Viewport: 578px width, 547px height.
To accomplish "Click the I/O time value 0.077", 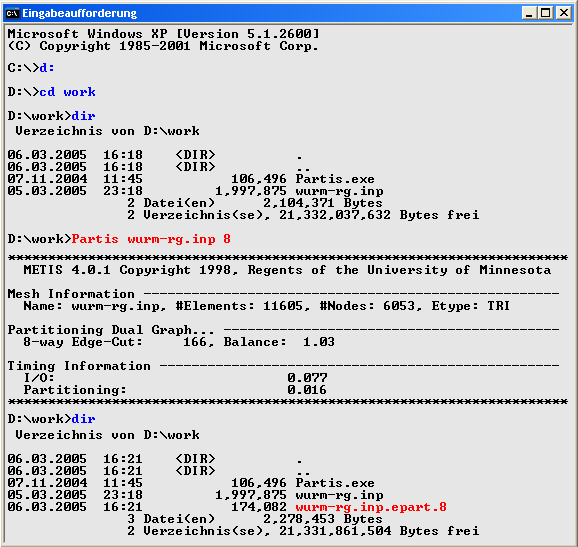I will 307,378.
